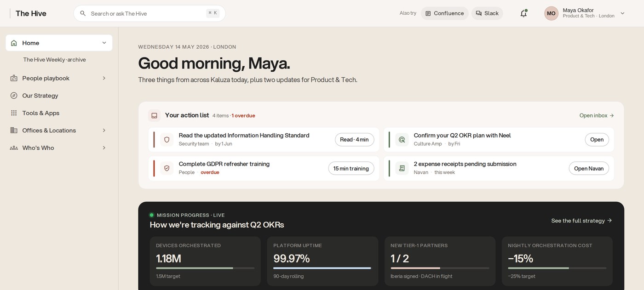Click the Home house icon
Screen dimensions: 644x290
[x=14, y=43]
